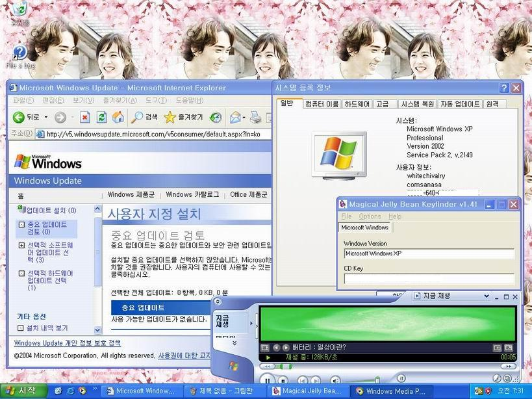Screen dimensions: 532x399
Task: Click the Media Player color chooser icon
Action: pyautogui.click(x=496, y=378)
